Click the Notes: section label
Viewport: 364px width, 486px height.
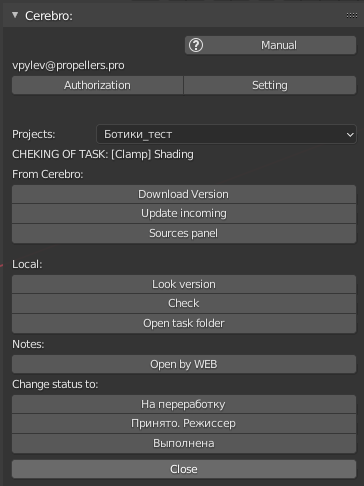click(28, 344)
